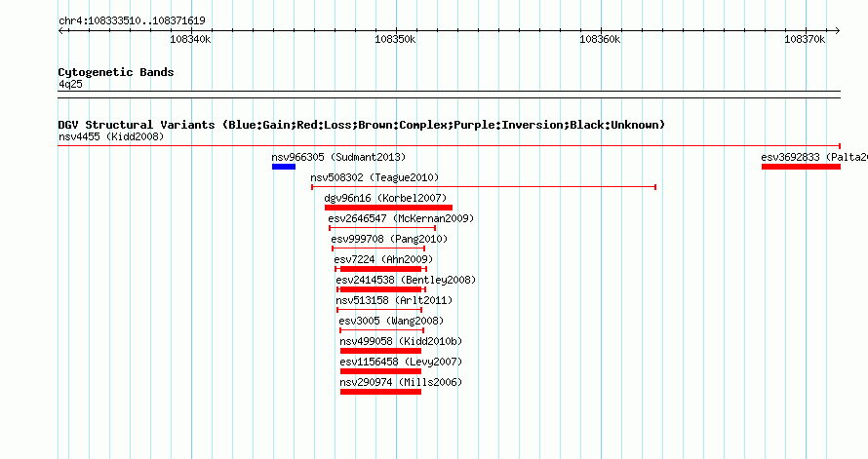Viewport: 868px width, 459px height.
Task: Open the esv3005 (Wang2008) label
Action: coord(391,321)
